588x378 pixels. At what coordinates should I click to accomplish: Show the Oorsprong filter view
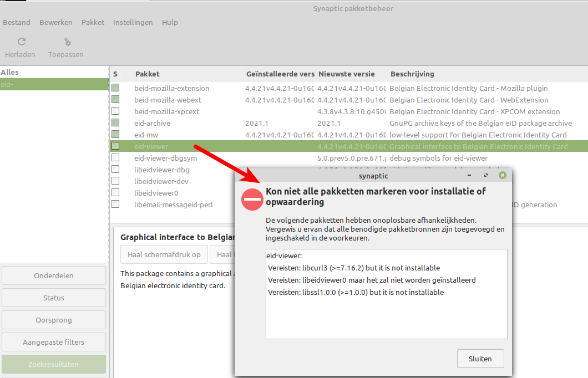click(54, 320)
